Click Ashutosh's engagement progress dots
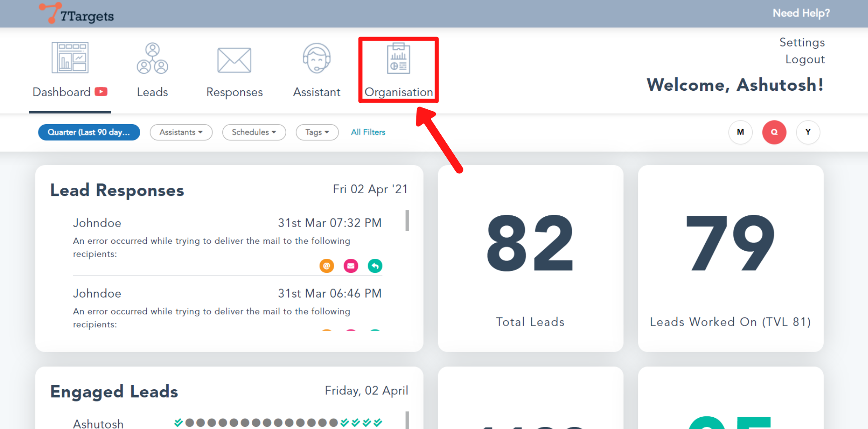 (278, 423)
